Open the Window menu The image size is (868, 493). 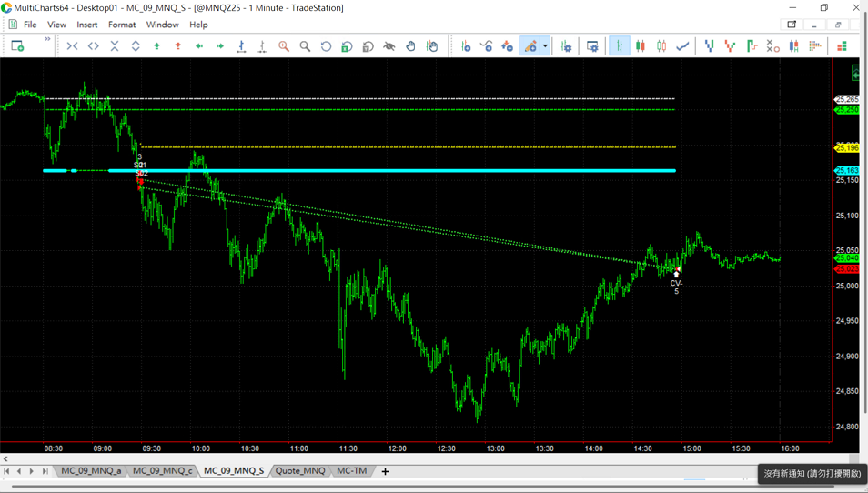[x=162, y=25]
